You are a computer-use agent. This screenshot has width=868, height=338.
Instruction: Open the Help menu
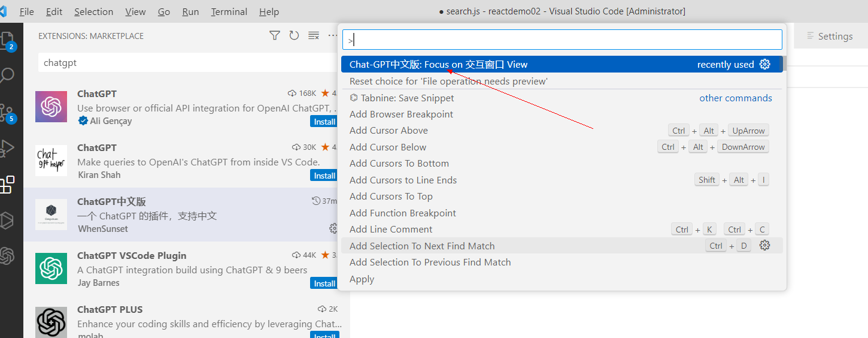click(x=269, y=11)
